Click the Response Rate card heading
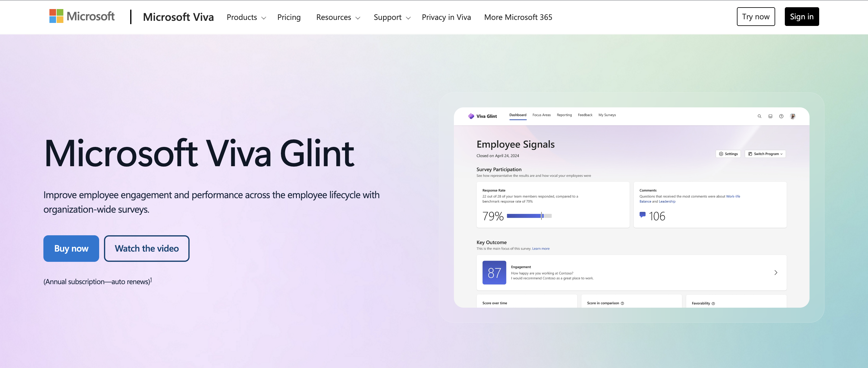Viewport: 868px width, 368px height. tap(494, 190)
